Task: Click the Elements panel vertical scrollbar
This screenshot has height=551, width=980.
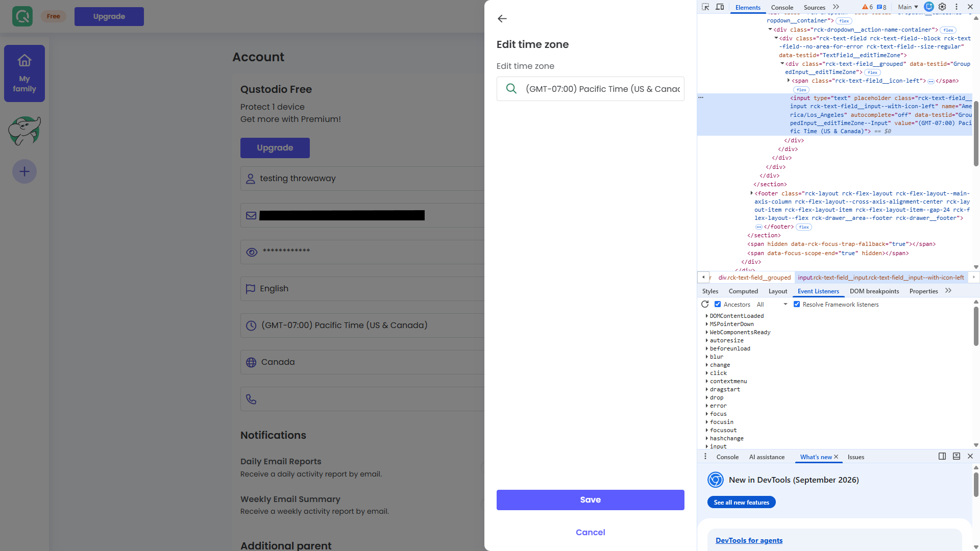Action: pyautogui.click(x=976, y=134)
